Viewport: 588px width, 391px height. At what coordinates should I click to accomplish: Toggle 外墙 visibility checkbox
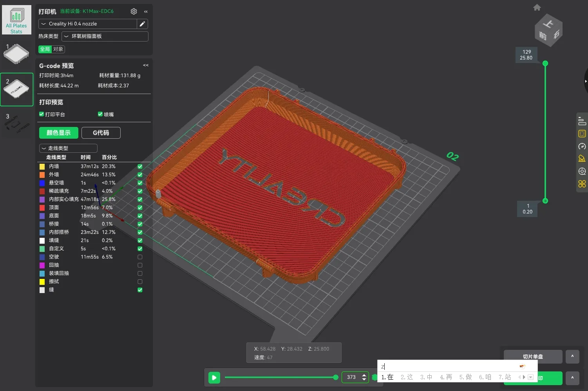[x=140, y=175]
